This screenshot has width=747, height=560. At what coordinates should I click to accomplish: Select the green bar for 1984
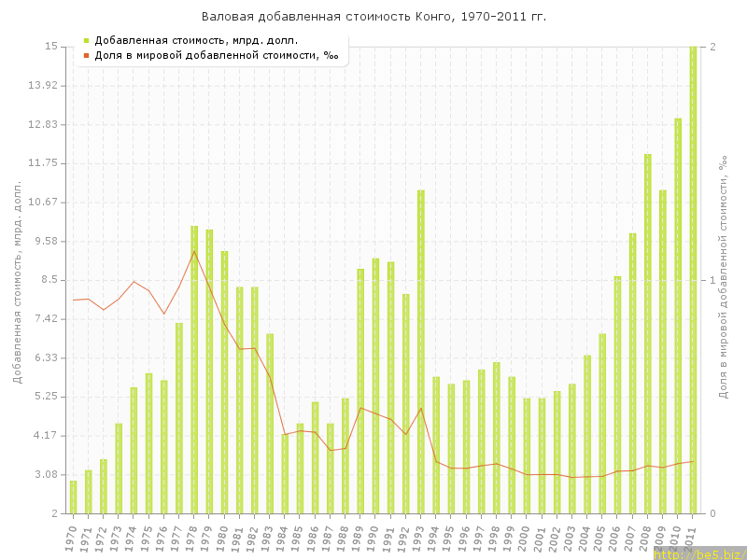(x=285, y=473)
